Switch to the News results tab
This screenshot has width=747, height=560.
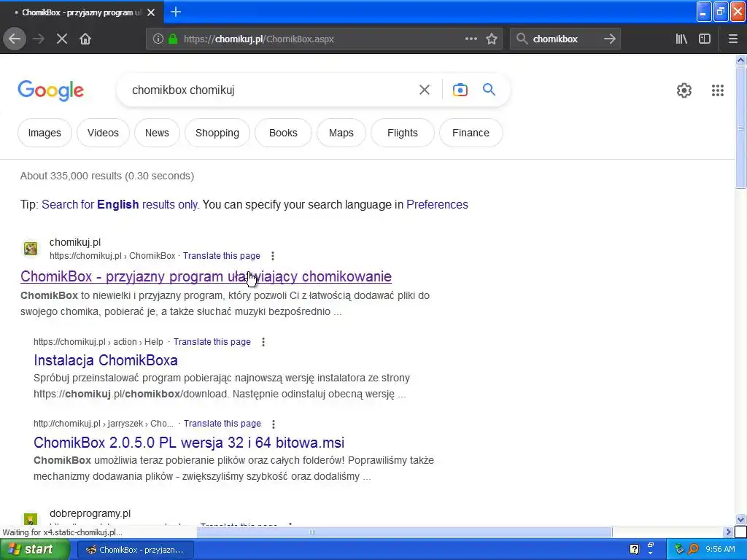click(158, 133)
